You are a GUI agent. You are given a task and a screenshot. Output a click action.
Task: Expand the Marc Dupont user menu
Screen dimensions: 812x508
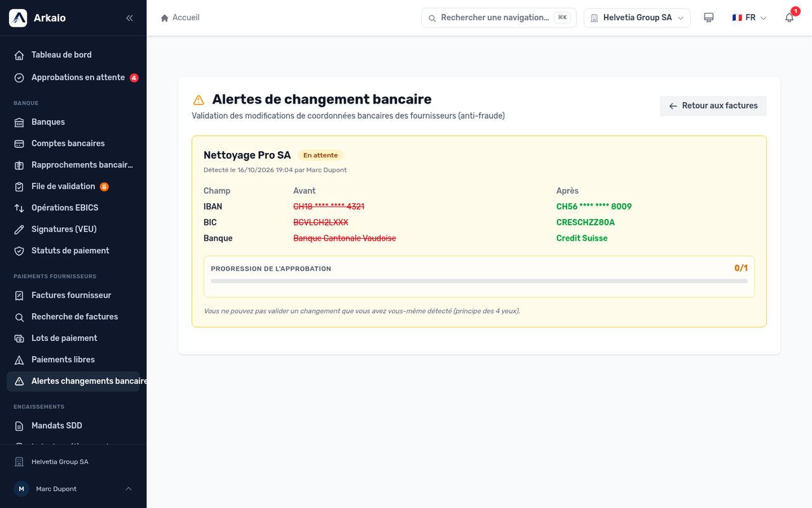(x=73, y=489)
